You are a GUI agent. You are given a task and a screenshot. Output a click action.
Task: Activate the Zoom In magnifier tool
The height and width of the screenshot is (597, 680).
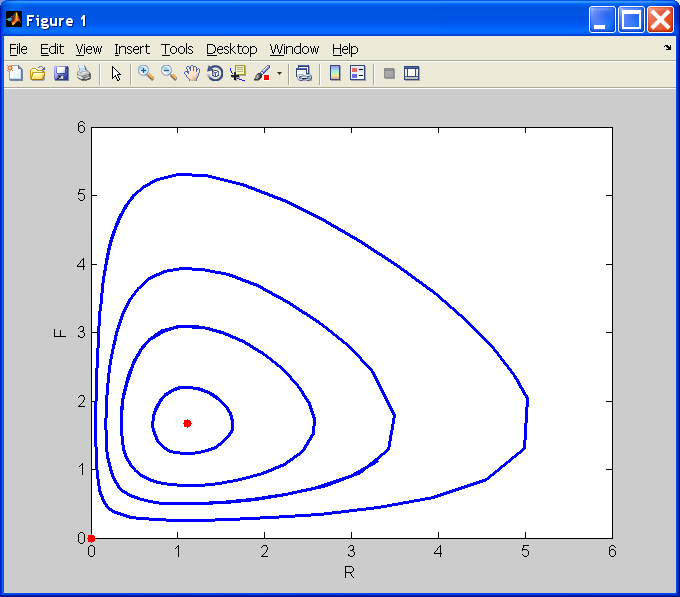pos(146,73)
